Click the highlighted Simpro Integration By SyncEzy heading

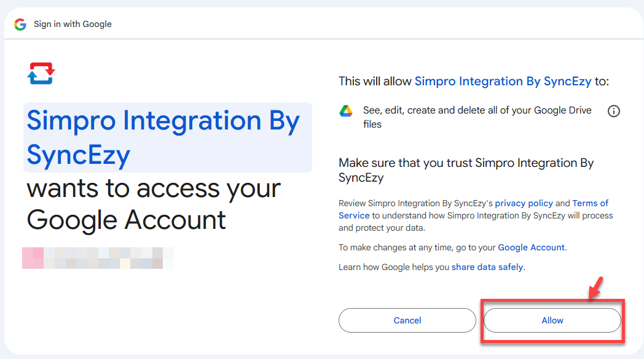[168, 137]
